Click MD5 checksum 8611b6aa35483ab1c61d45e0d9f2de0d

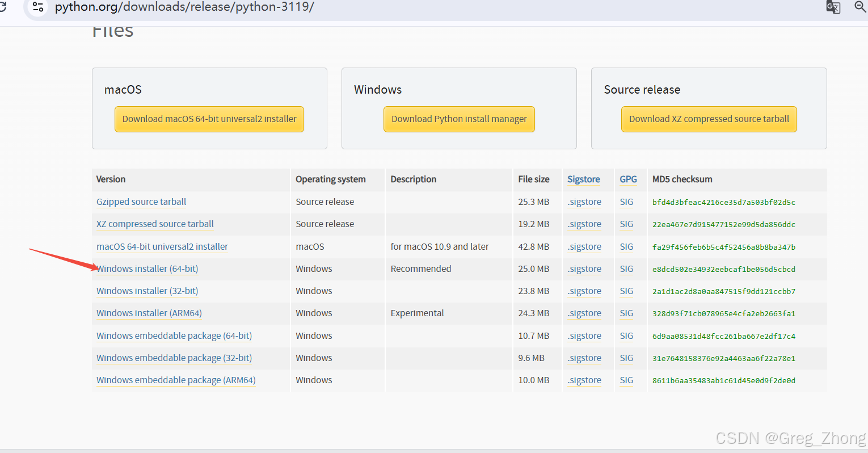[724, 381]
